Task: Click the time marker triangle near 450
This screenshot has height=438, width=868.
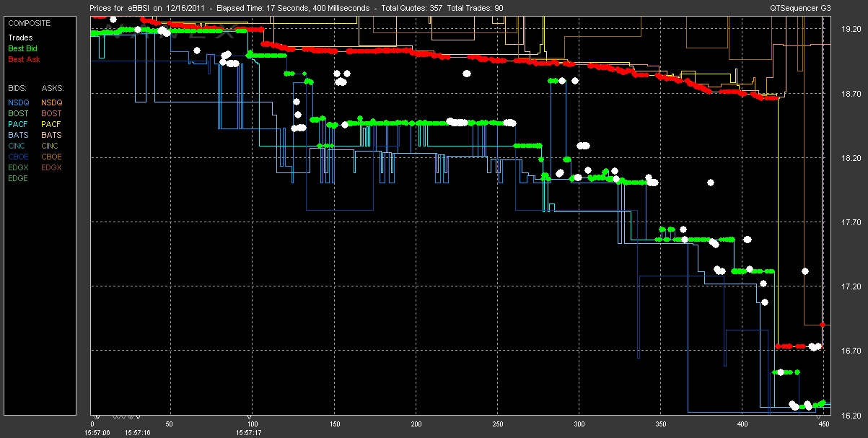Action: coord(818,417)
